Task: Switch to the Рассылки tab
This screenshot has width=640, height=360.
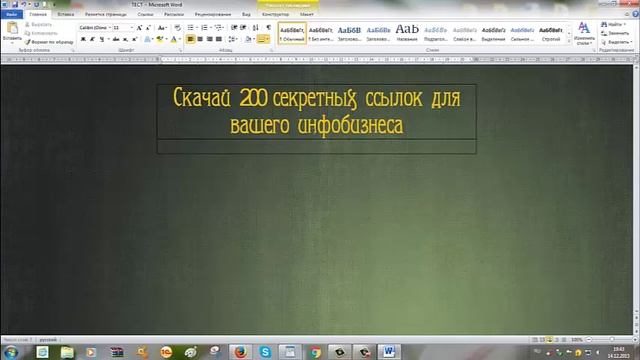Action: pos(174,14)
